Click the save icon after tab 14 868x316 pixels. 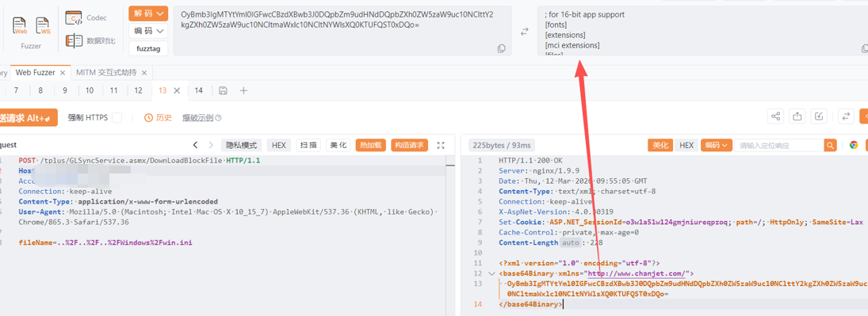pyautogui.click(x=223, y=90)
